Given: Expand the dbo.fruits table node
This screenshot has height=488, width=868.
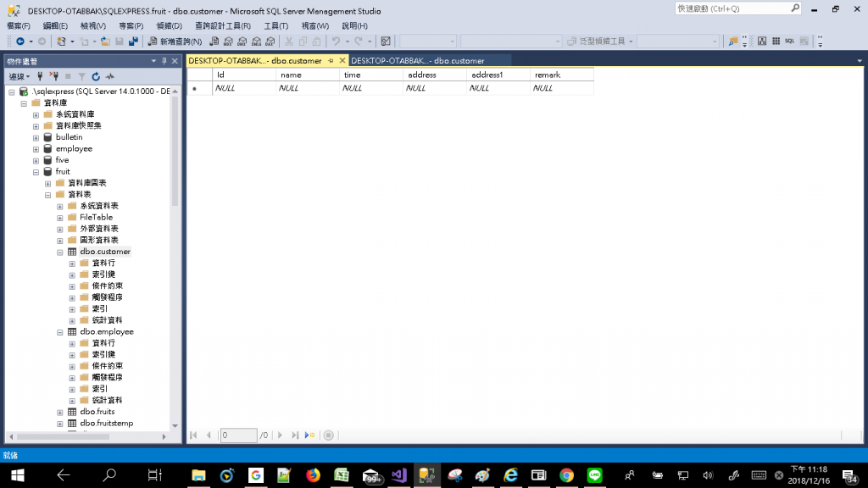Looking at the screenshot, I should (x=60, y=413).
